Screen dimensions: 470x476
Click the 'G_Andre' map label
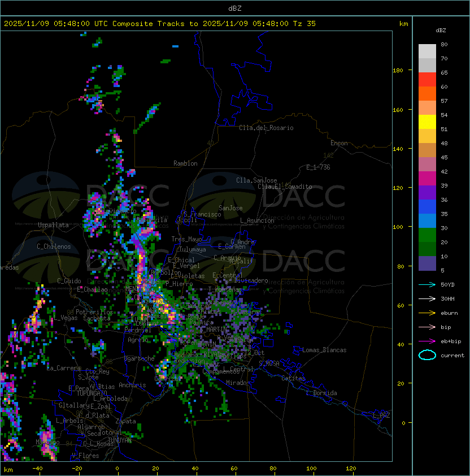[242, 242]
